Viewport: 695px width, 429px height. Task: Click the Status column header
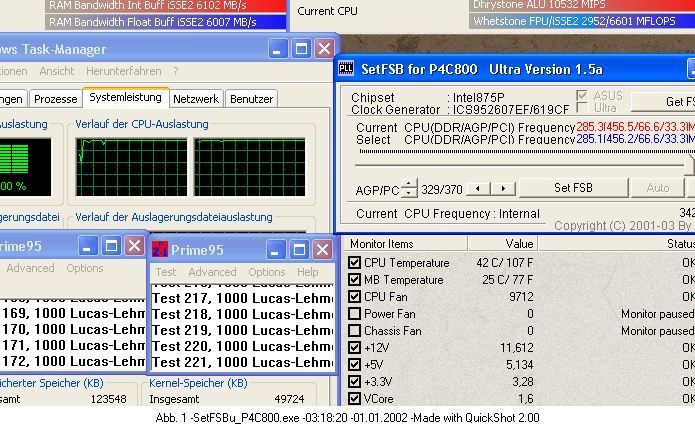(x=617, y=244)
